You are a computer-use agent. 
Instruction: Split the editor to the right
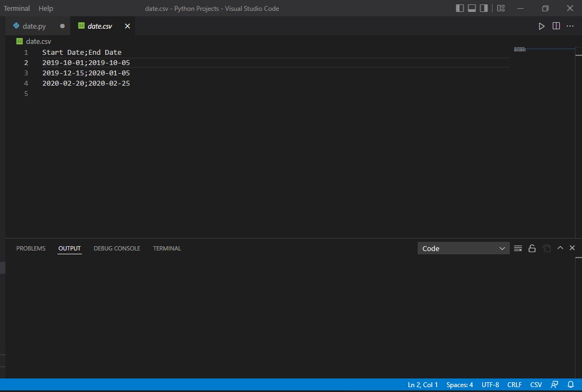pyautogui.click(x=556, y=26)
